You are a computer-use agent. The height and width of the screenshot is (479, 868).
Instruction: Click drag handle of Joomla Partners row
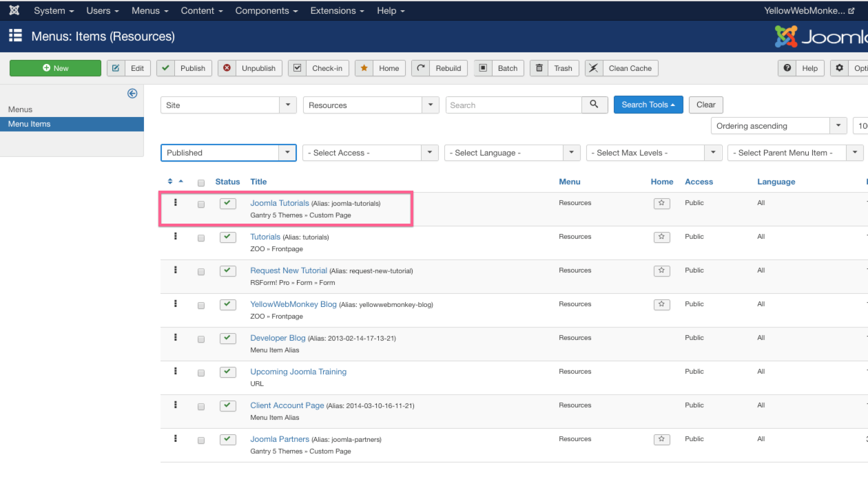[176, 438]
